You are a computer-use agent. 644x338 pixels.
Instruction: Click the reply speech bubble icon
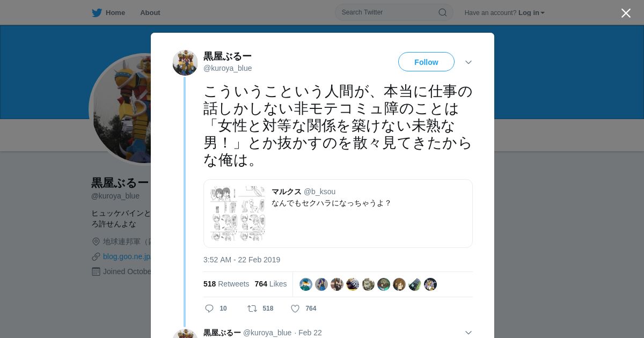pos(209,308)
